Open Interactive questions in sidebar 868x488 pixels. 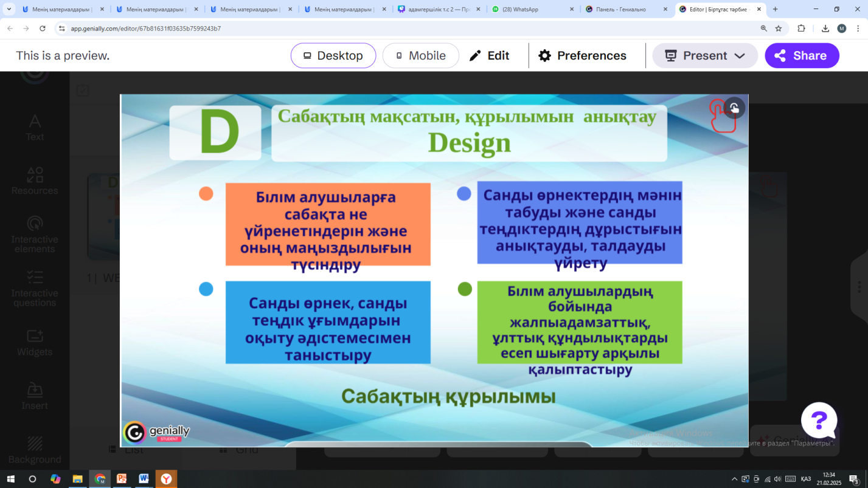point(35,289)
